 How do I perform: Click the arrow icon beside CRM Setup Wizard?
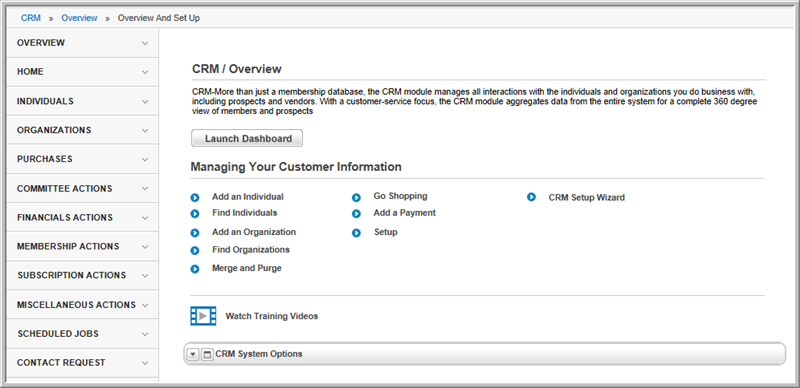click(531, 197)
